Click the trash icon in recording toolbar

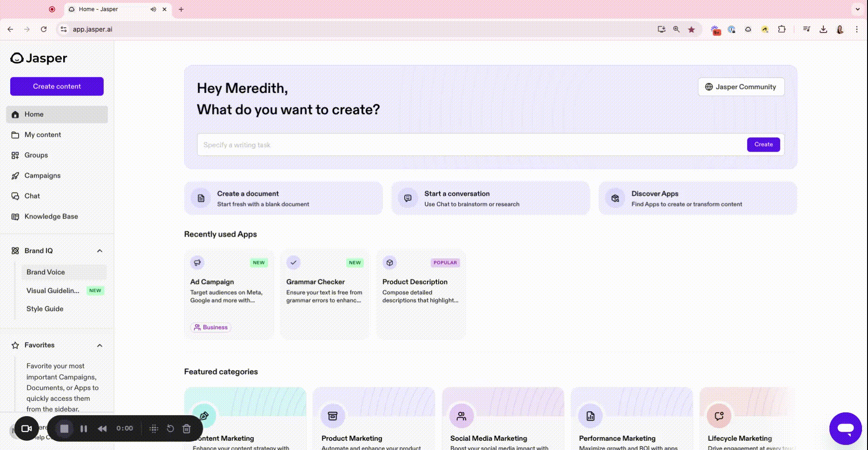[x=187, y=429]
